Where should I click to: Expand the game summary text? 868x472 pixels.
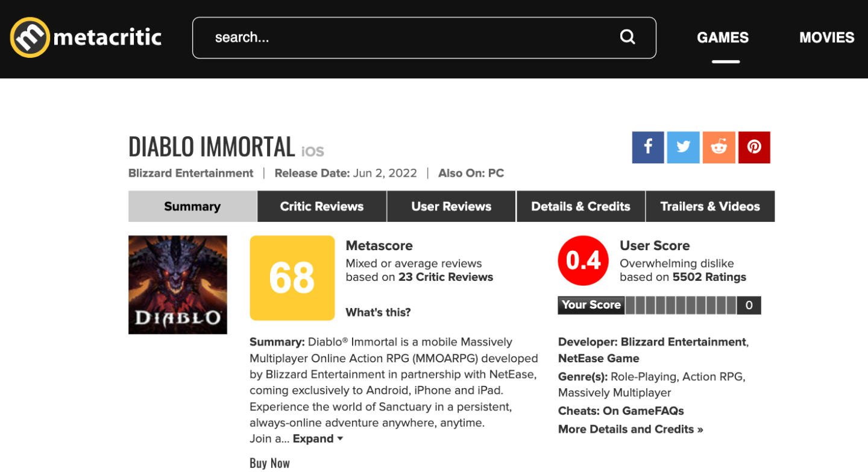tap(318, 439)
